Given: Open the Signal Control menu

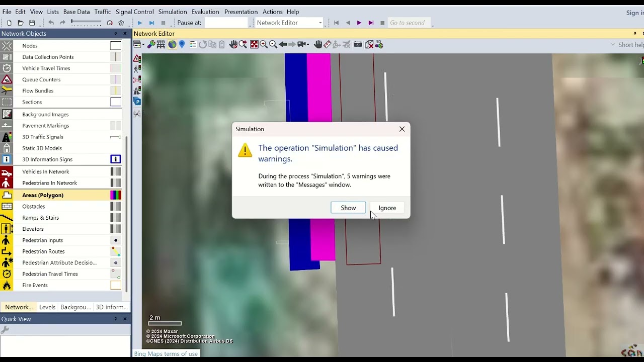Looking at the screenshot, I should [x=134, y=12].
